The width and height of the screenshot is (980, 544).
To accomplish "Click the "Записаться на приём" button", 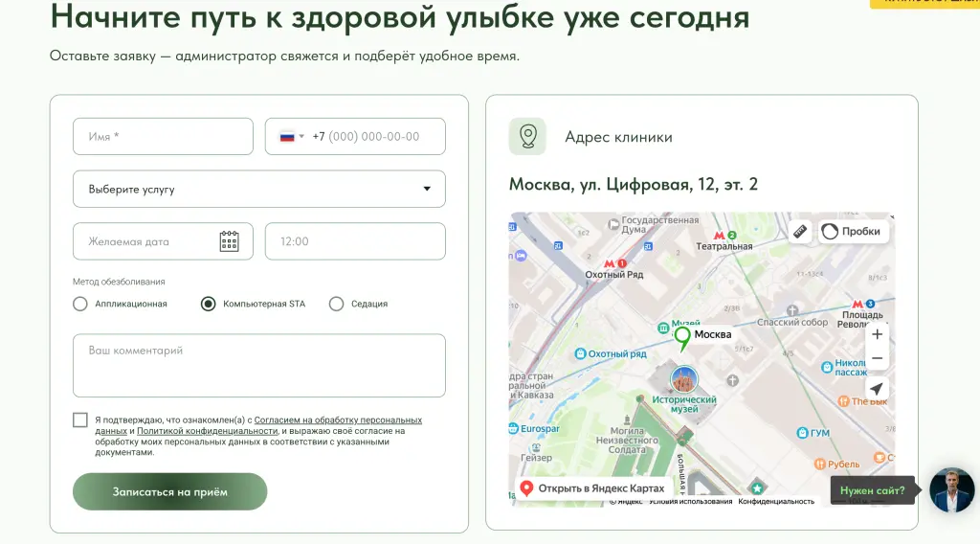I will 170,491.
